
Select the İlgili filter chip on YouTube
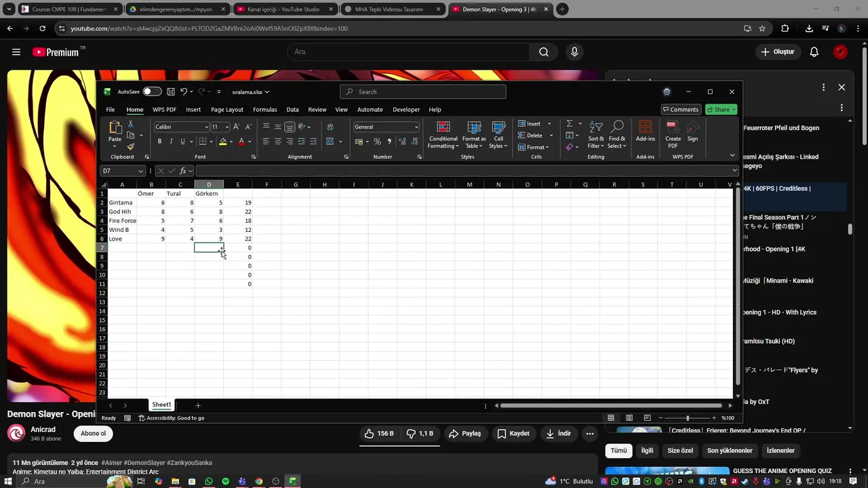(x=648, y=451)
